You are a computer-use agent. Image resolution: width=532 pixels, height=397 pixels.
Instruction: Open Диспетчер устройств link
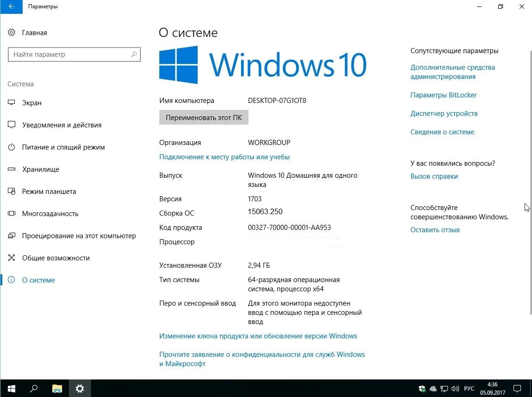pos(444,114)
